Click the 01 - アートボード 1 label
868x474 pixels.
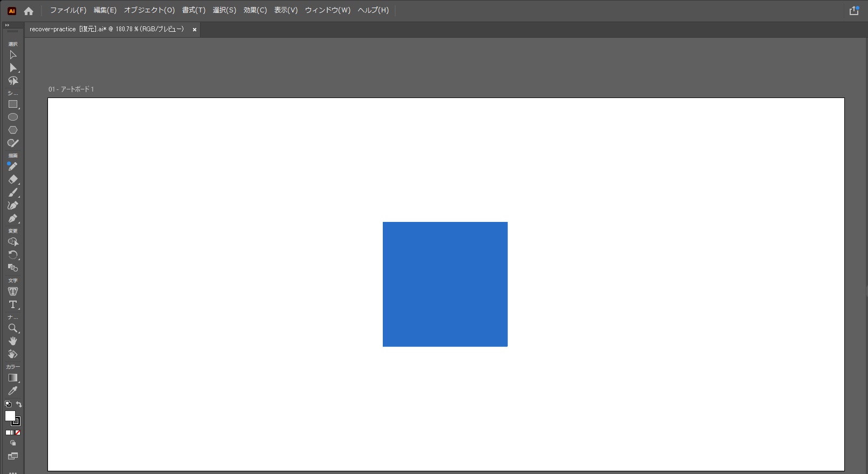coord(71,89)
